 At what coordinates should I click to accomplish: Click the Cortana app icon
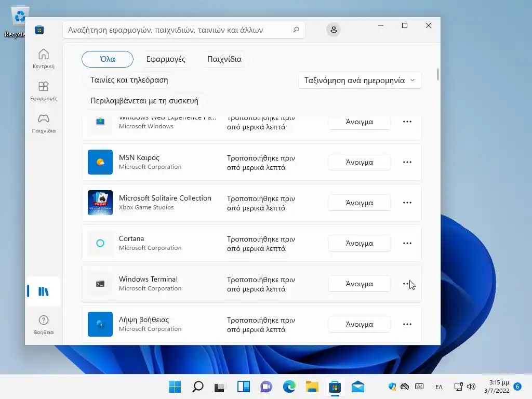coord(100,243)
